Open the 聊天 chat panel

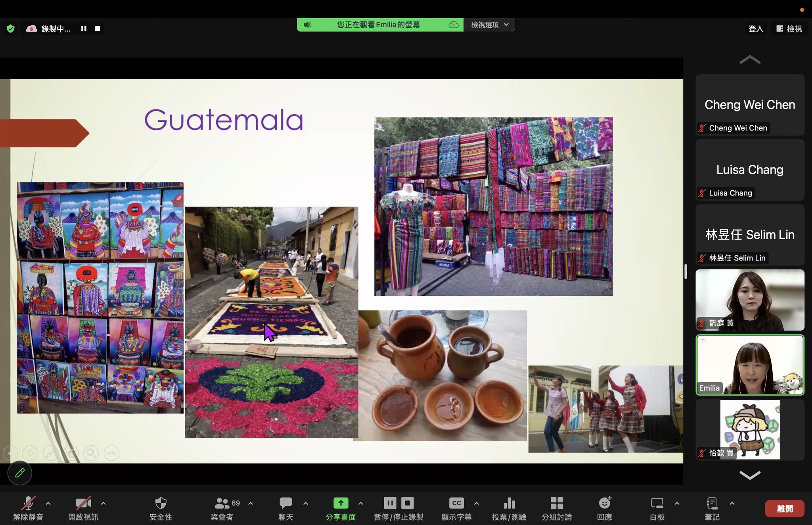pos(285,508)
